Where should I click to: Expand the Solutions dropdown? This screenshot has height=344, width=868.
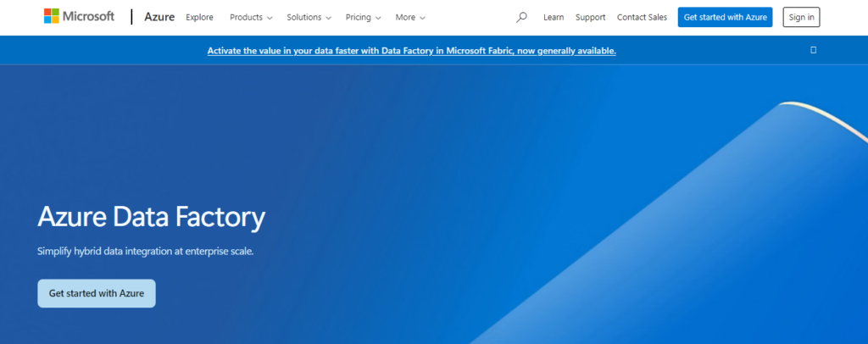[x=309, y=17]
